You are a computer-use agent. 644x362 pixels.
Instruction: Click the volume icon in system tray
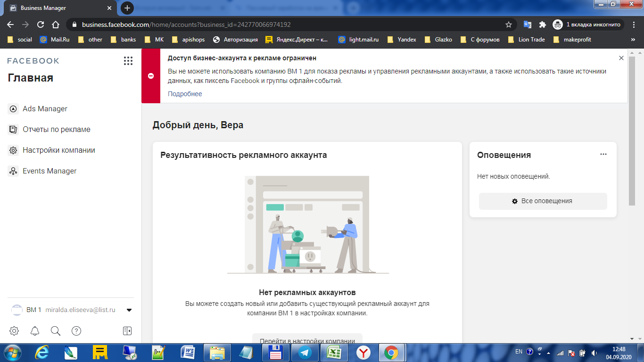click(594, 352)
